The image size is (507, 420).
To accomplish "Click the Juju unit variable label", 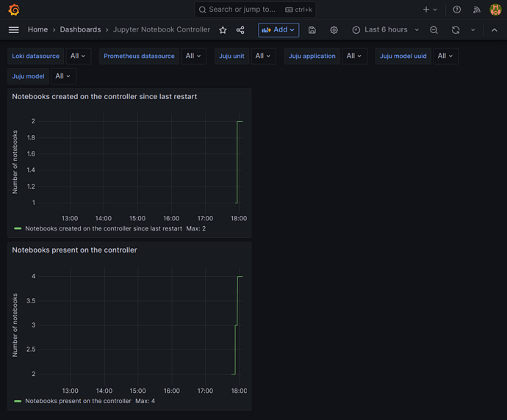I will pyautogui.click(x=231, y=56).
